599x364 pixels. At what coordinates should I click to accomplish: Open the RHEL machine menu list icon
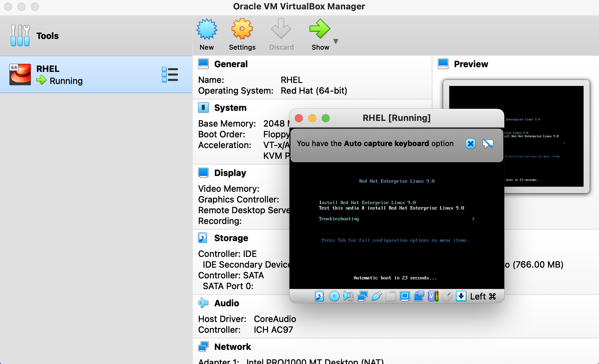[170, 75]
